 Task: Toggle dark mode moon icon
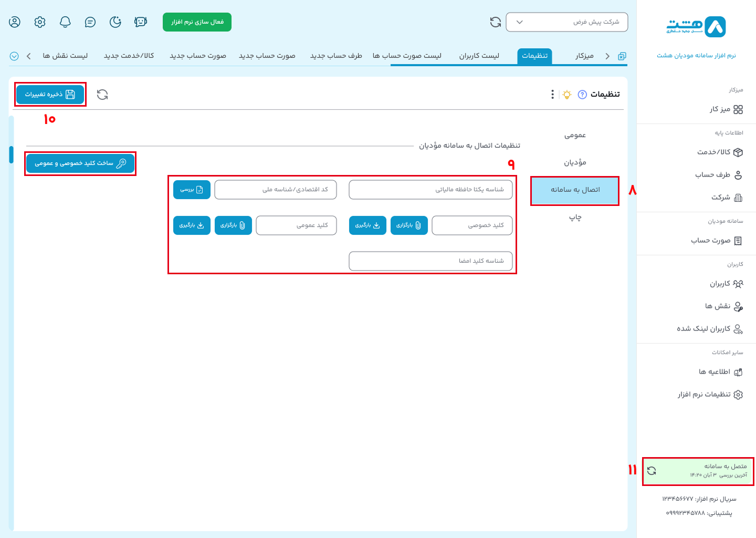[x=115, y=22]
